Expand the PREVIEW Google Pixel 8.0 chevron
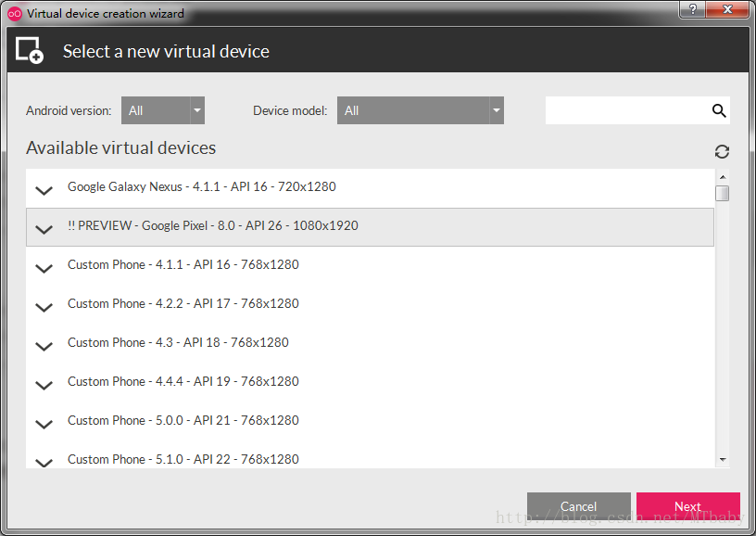The height and width of the screenshot is (536, 756). click(x=44, y=230)
